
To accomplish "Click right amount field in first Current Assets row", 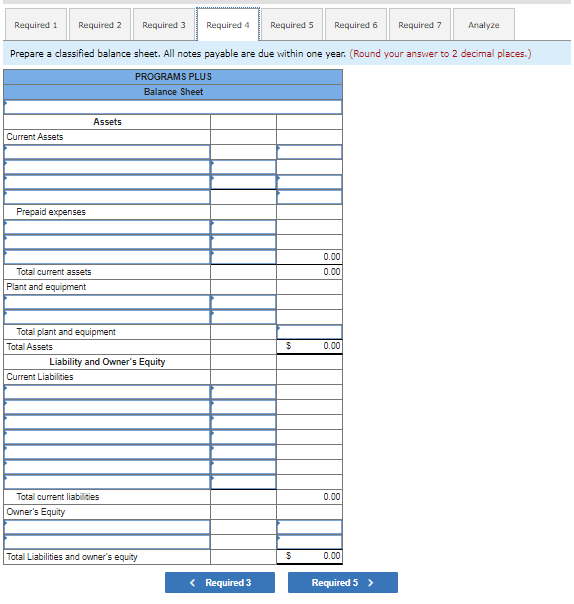I will click(x=309, y=152).
